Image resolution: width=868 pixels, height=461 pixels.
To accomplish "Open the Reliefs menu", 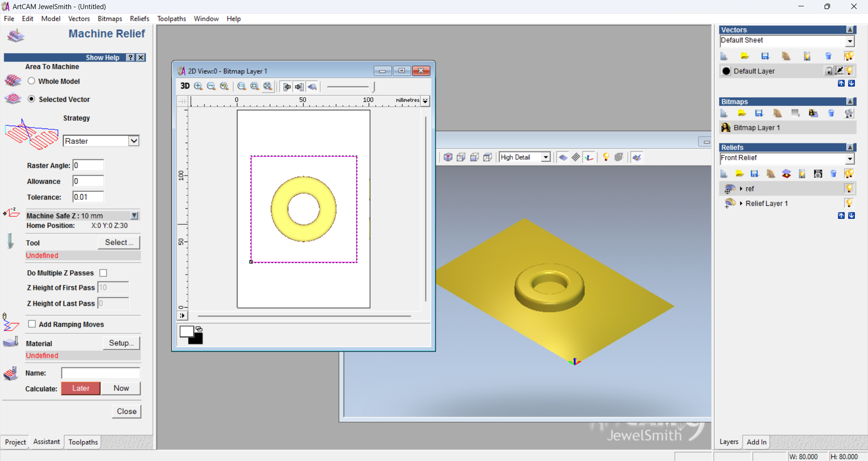I will 139,19.
